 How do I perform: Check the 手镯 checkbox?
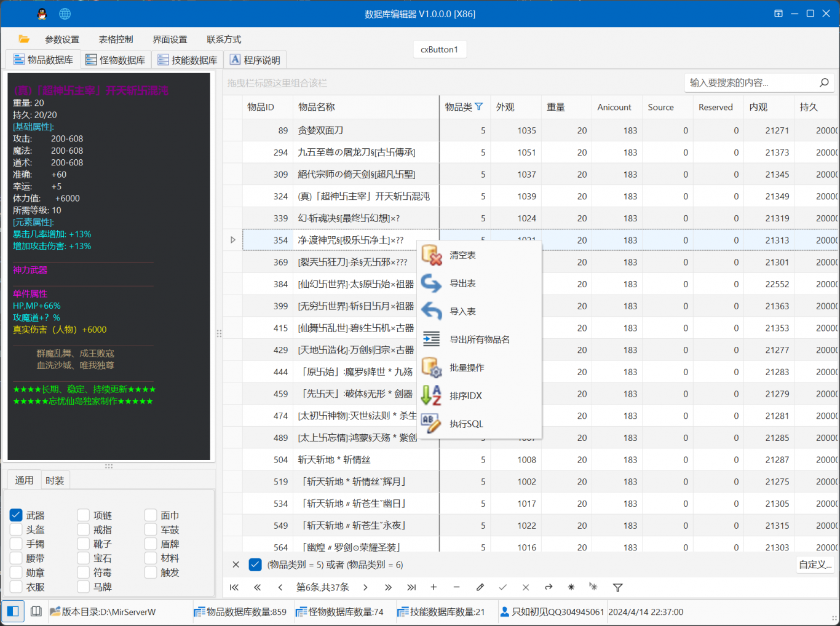pyautogui.click(x=16, y=544)
